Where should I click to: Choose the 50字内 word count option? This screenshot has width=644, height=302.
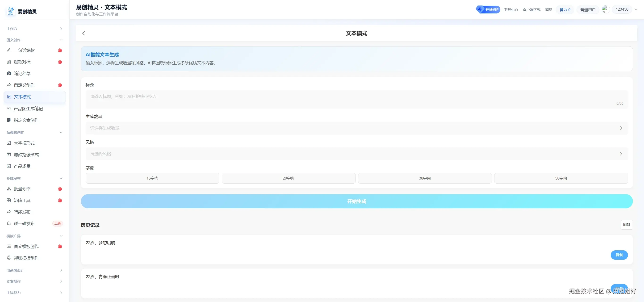click(x=561, y=178)
